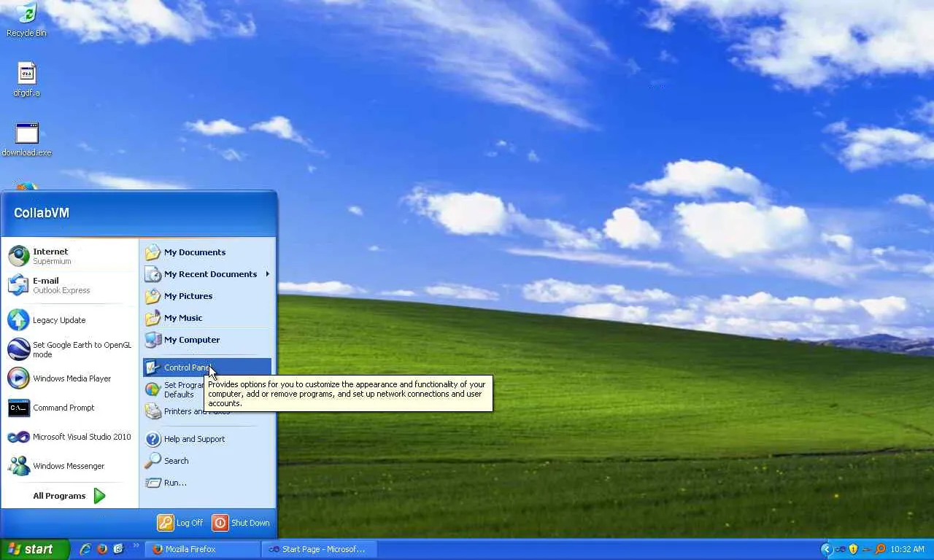Expand the Quick Launch overflow chevron

(x=136, y=546)
